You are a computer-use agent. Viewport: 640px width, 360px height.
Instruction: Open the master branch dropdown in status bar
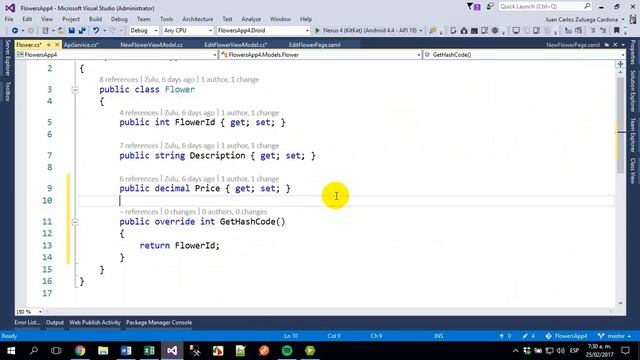614,336
